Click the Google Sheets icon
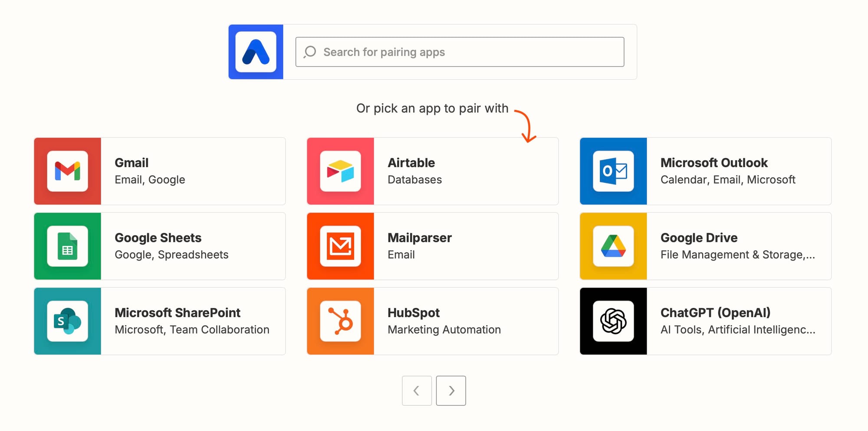The image size is (868, 431). tap(67, 246)
